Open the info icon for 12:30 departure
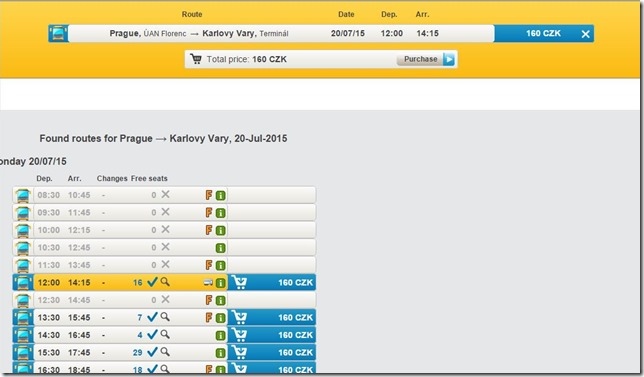Image resolution: width=644 pixels, height=377 pixels. pyautogui.click(x=221, y=300)
